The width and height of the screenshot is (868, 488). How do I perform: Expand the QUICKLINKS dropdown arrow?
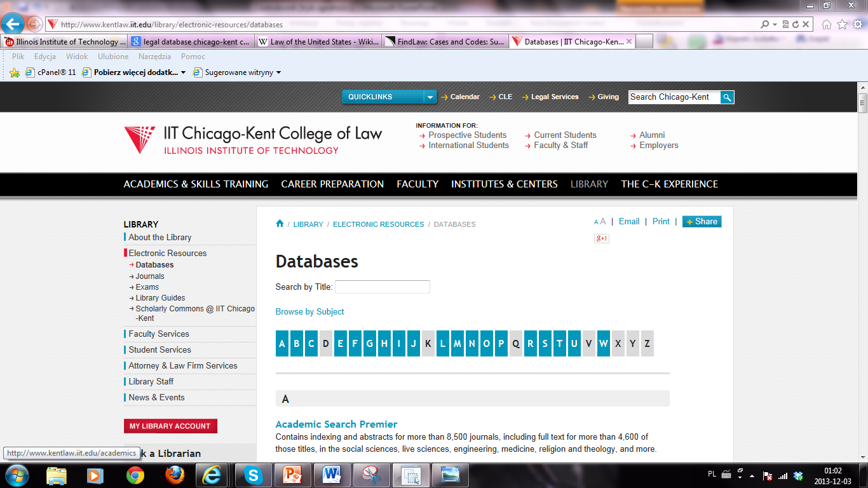point(430,97)
